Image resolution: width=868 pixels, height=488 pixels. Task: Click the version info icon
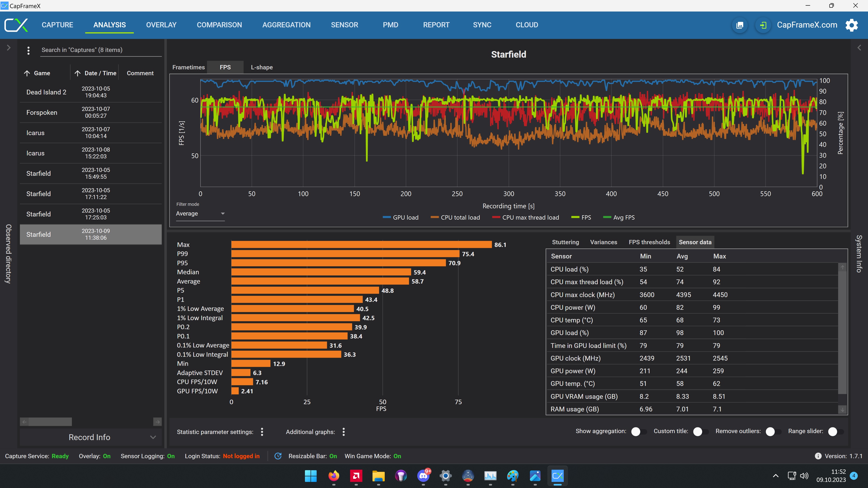tap(818, 456)
